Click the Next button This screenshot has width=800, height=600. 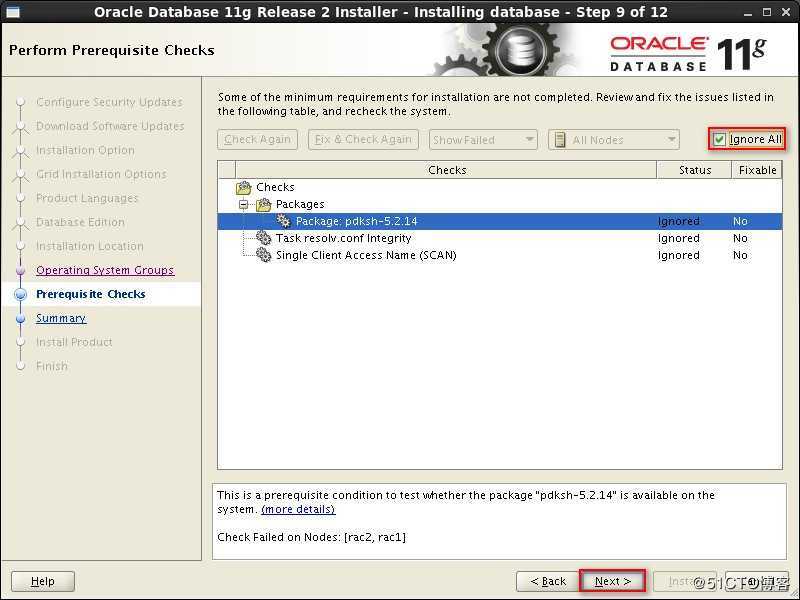(x=612, y=581)
